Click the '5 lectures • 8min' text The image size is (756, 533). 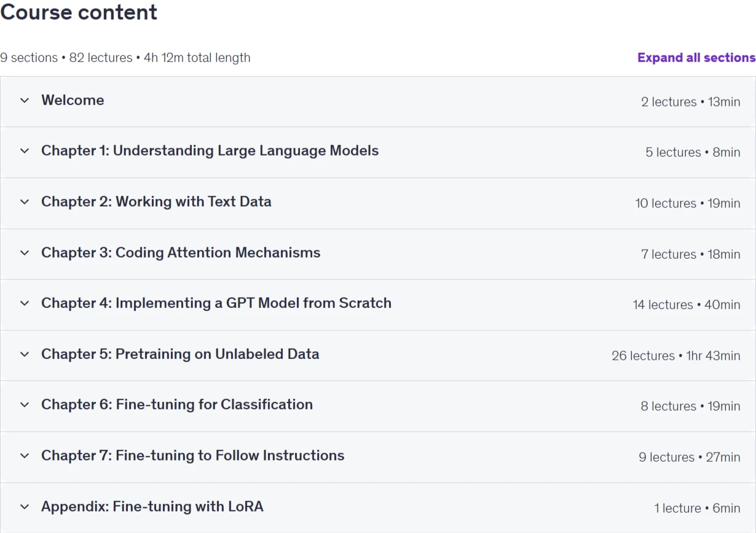[693, 152]
